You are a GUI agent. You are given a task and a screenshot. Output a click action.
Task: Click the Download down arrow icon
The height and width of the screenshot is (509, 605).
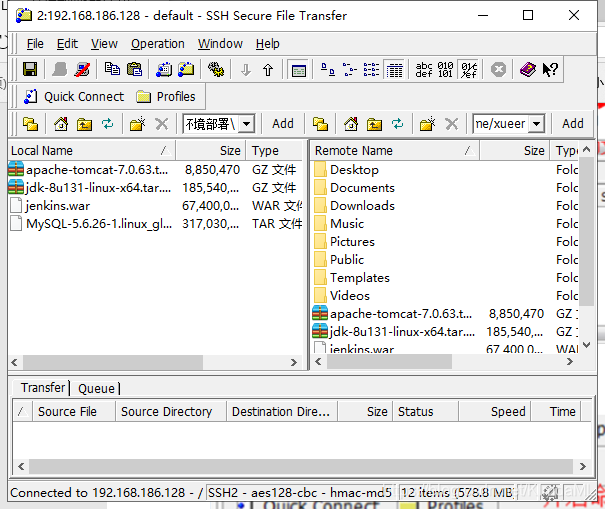246,70
